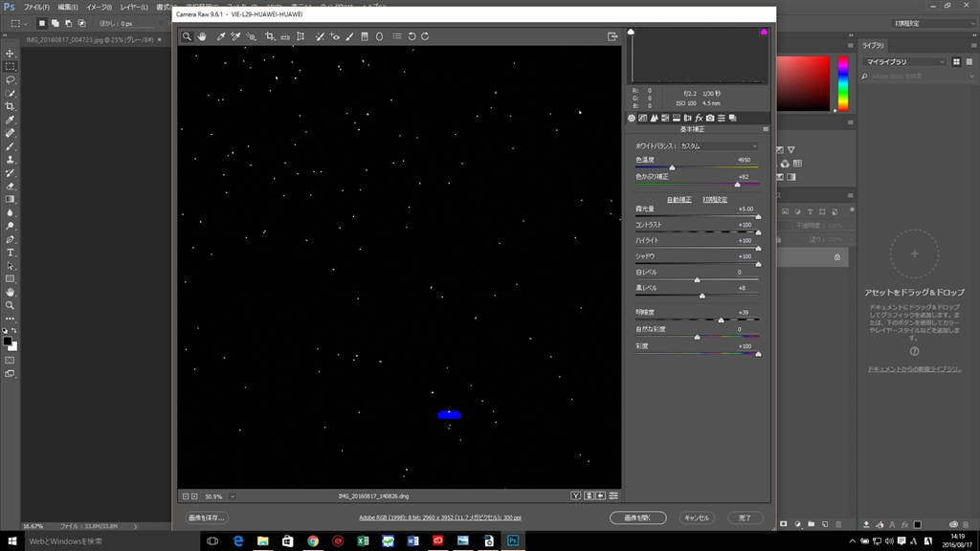Click the color temperature value 4950

(744, 160)
